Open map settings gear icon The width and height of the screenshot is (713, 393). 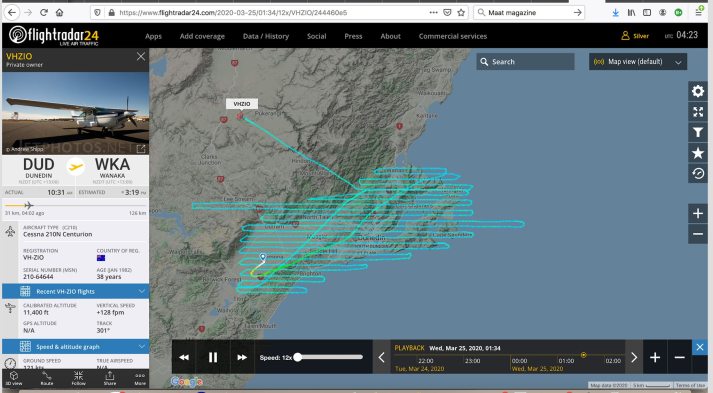(x=698, y=91)
